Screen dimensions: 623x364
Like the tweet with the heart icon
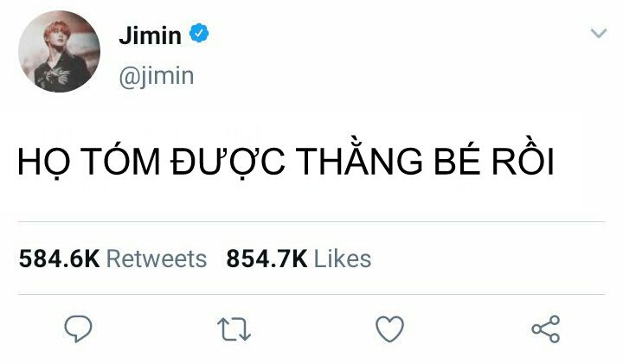(389, 329)
